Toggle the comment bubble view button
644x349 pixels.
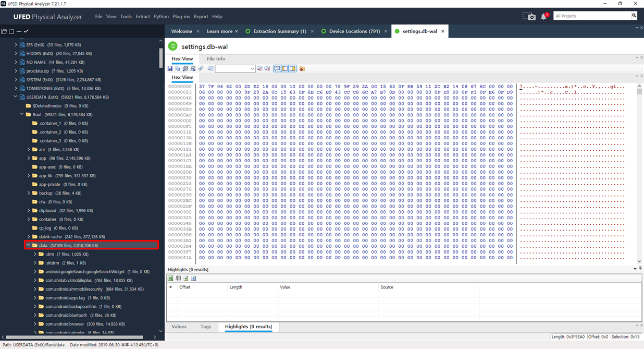[x=277, y=68]
